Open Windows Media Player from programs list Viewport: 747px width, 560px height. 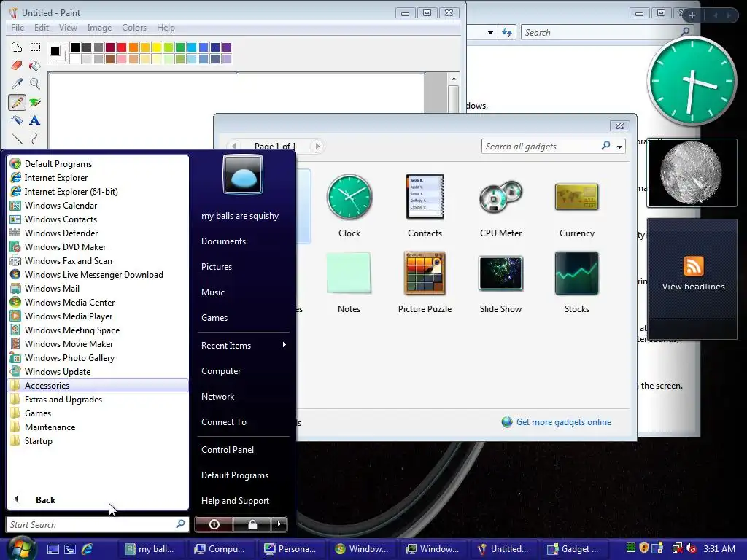[98, 316]
